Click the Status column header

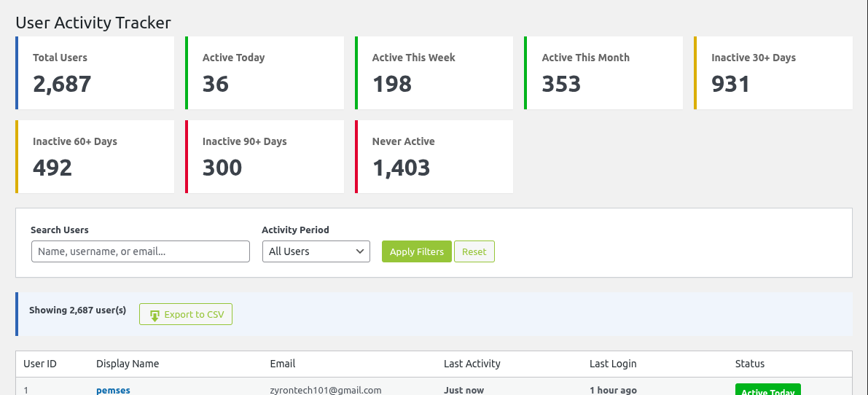pyautogui.click(x=749, y=364)
